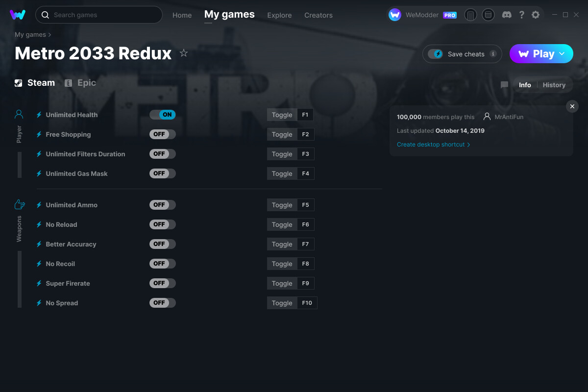This screenshot has width=588, height=392.
Task: Click Save cheats info icon
Action: (x=493, y=54)
